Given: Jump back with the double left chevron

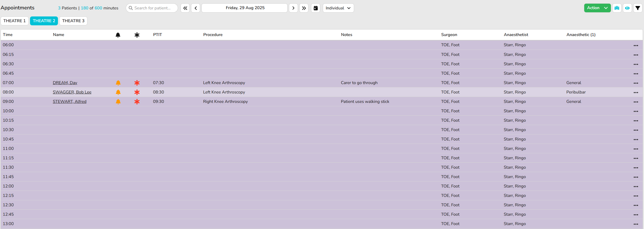Looking at the screenshot, I should [185, 8].
